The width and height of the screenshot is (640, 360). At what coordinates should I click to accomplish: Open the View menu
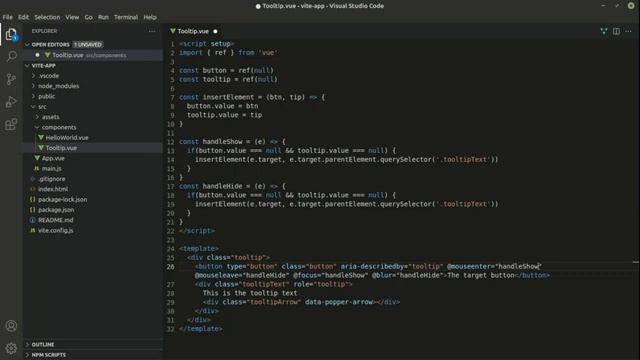tap(72, 17)
